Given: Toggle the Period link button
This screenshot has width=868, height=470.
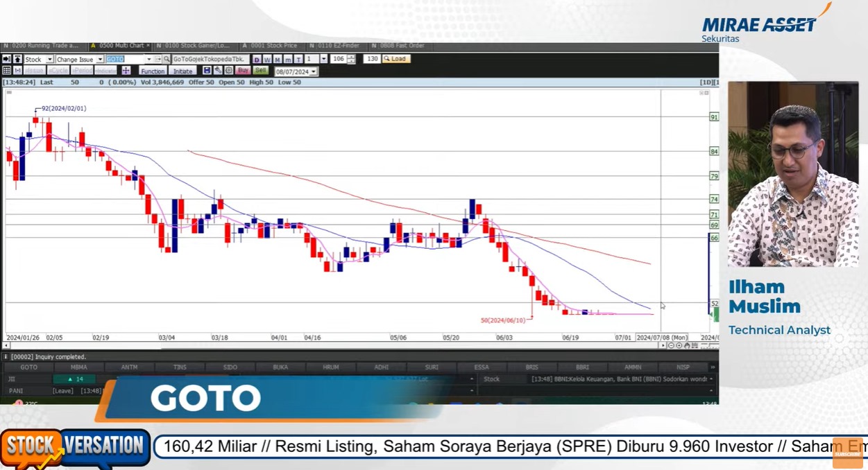Looking at the screenshot, I should [x=82, y=71].
